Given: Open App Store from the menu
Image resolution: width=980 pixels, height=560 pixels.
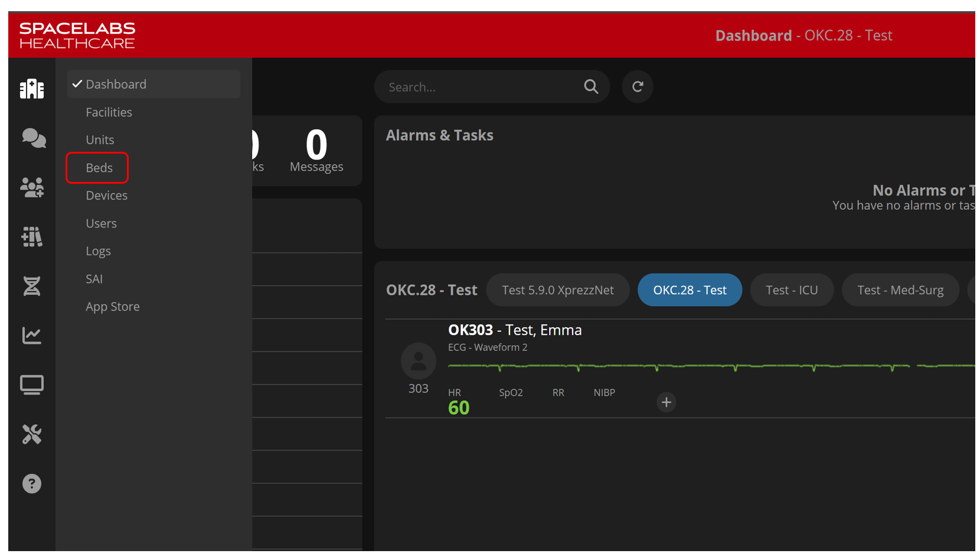Looking at the screenshot, I should click(113, 307).
